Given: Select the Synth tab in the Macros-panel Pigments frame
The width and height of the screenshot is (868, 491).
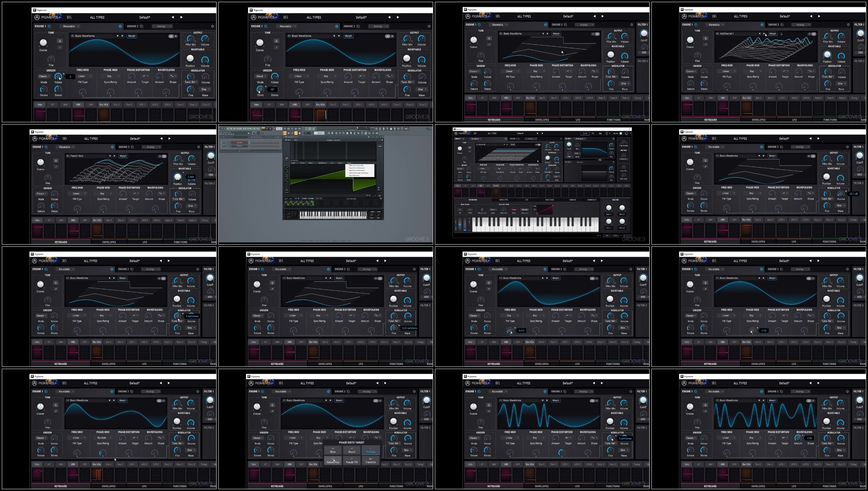Looking at the screenshot, I should pyautogui.click(x=585, y=133).
